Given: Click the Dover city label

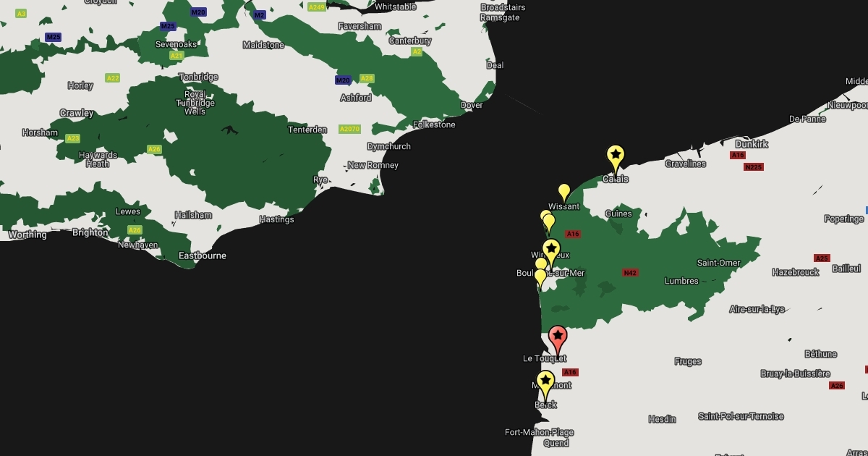Looking at the screenshot, I should click(x=472, y=106).
